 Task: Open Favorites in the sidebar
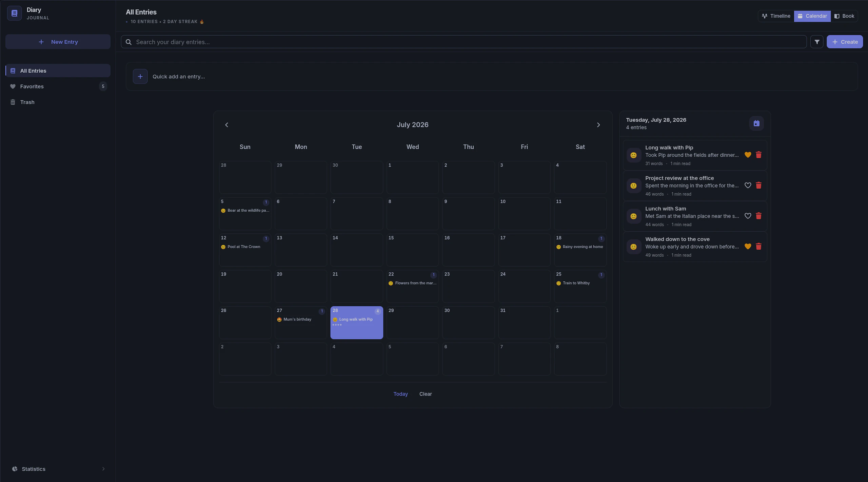[x=58, y=86]
